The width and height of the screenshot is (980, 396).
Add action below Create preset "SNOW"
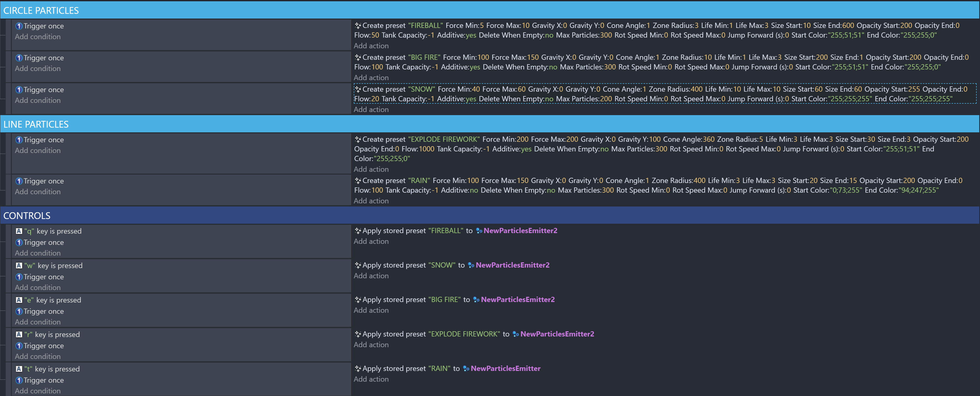371,110
